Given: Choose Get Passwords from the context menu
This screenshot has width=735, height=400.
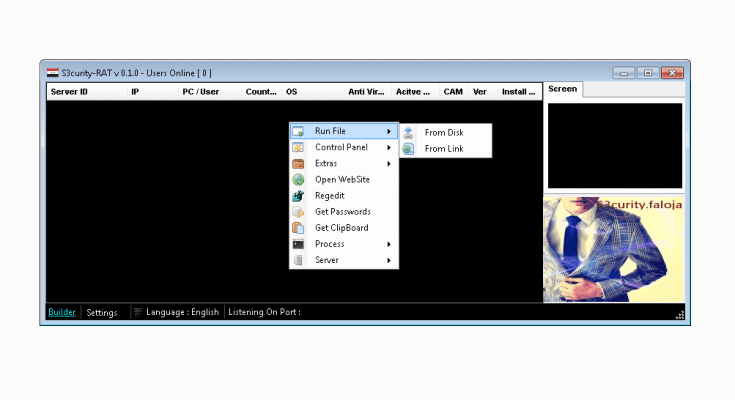Looking at the screenshot, I should (x=342, y=212).
